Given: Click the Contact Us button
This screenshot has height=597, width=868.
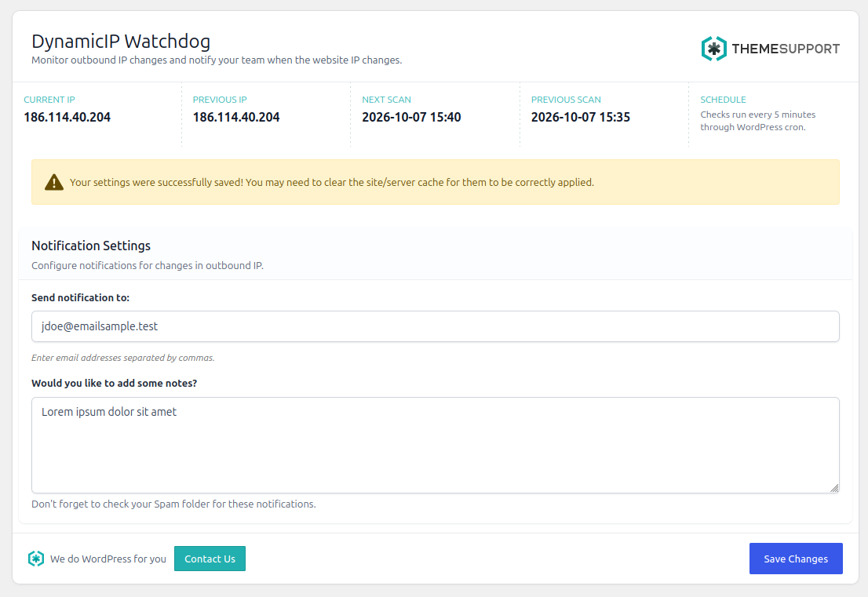Looking at the screenshot, I should tap(210, 559).
